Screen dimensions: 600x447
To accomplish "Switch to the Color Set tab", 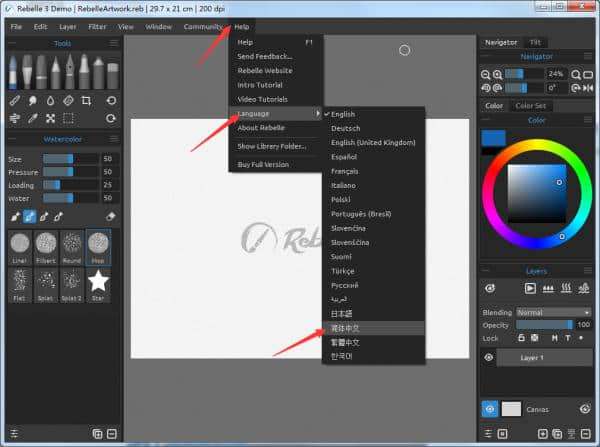I will click(x=531, y=105).
